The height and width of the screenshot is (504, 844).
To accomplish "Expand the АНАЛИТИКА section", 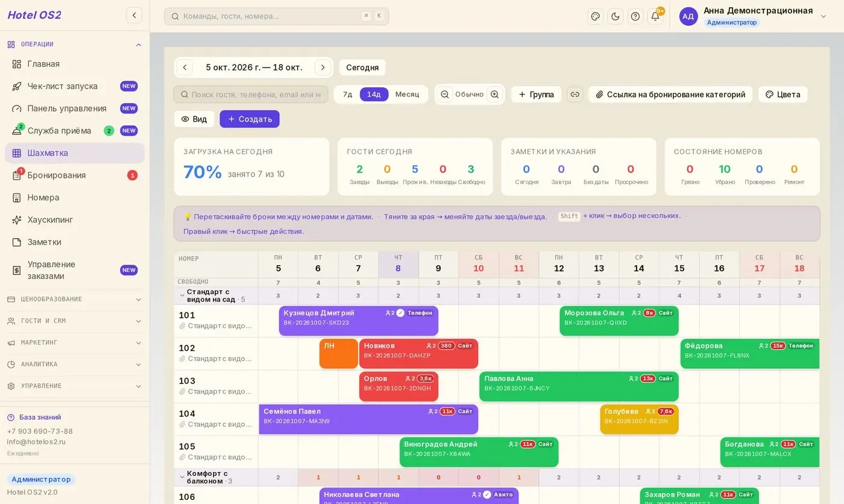I will coord(75,365).
